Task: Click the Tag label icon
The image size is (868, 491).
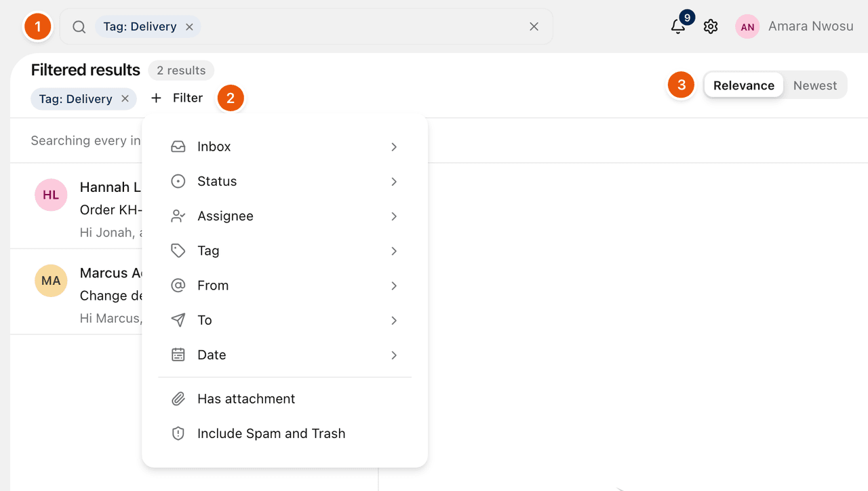Action: coord(178,251)
